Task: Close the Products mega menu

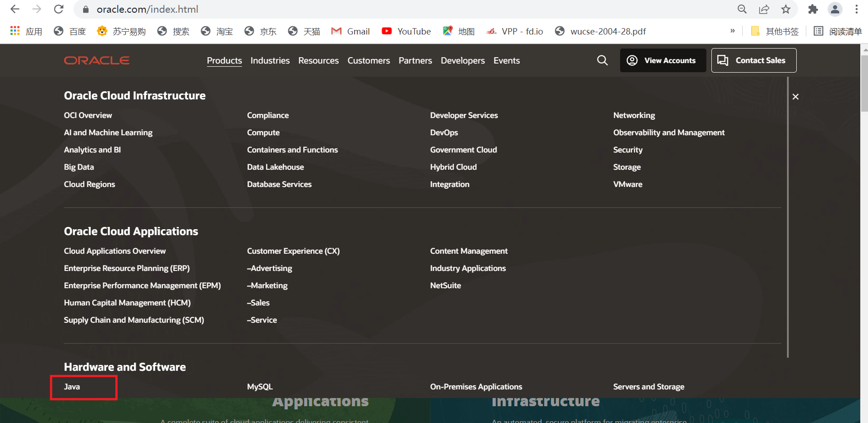Action: [795, 97]
